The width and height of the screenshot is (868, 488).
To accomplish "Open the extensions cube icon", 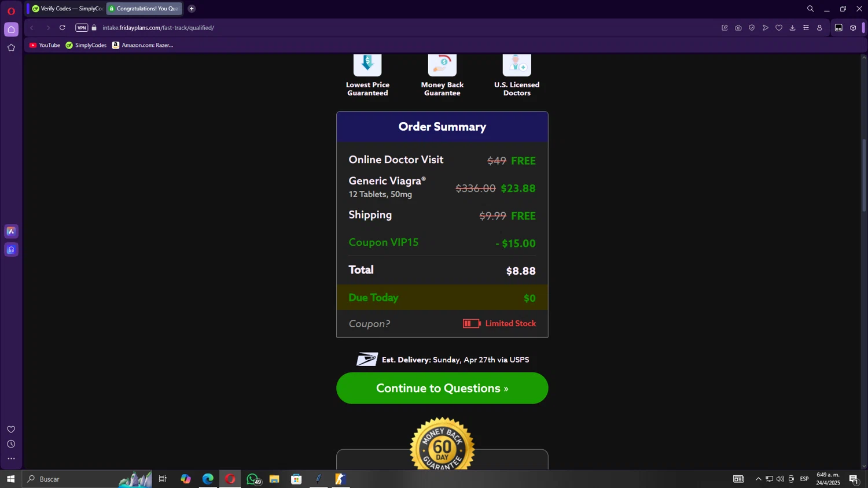I will (853, 28).
